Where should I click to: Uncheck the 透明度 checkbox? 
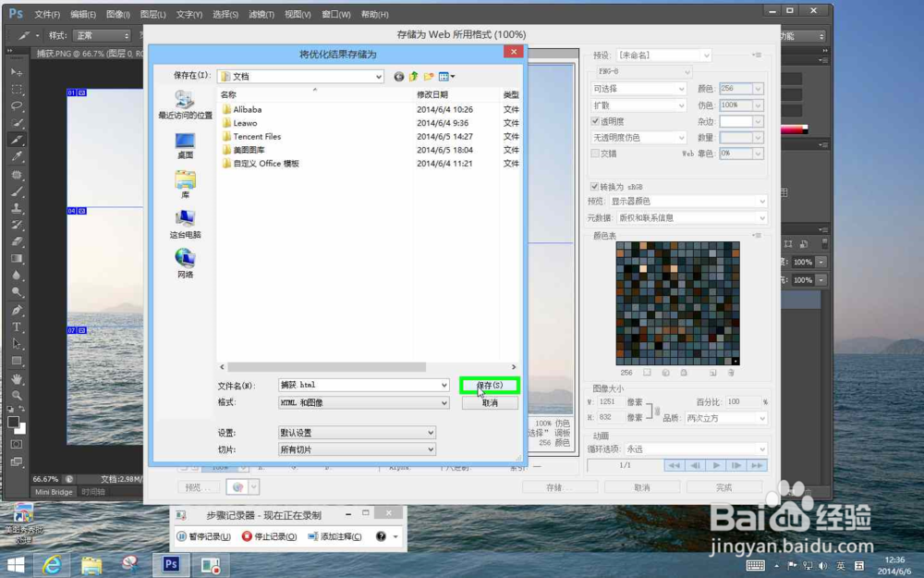(593, 119)
